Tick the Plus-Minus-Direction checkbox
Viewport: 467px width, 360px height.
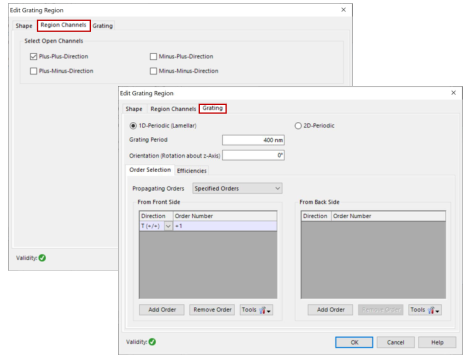point(33,71)
